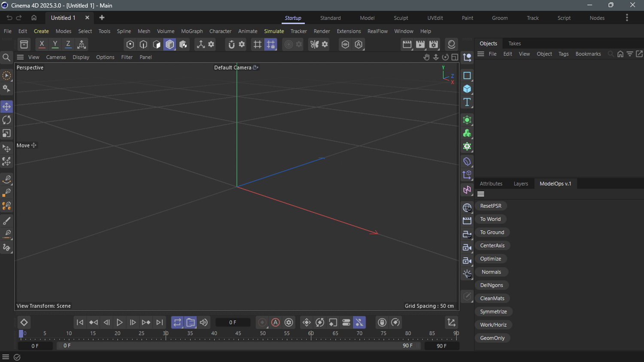This screenshot has width=644, height=362.
Task: Add a Cube primitive object
Action: click(467, 89)
